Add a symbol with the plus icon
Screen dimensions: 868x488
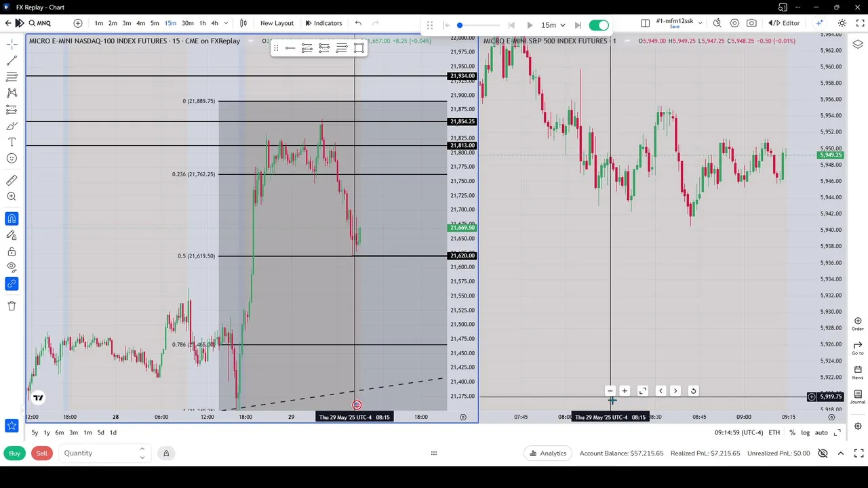point(78,23)
